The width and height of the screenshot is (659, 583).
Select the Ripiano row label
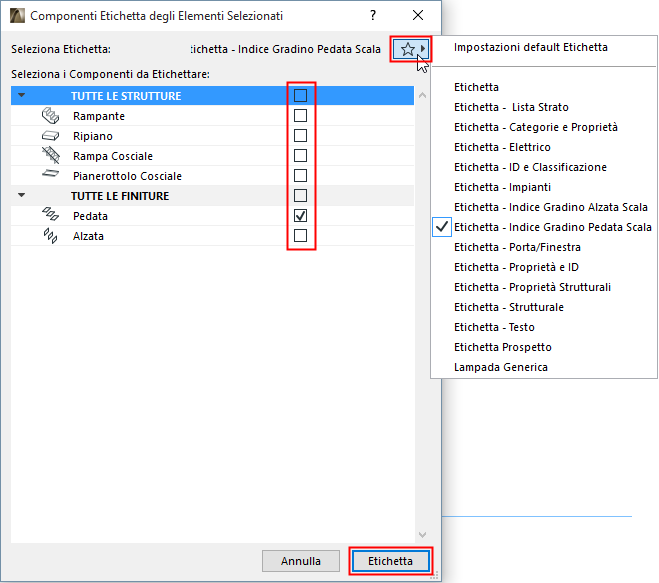tap(93, 136)
